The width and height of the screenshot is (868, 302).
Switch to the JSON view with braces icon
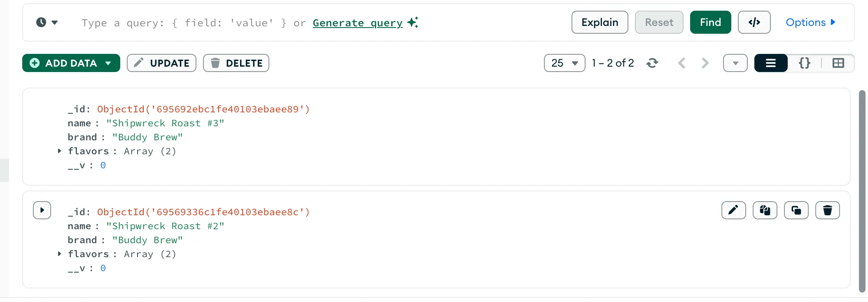tap(804, 63)
